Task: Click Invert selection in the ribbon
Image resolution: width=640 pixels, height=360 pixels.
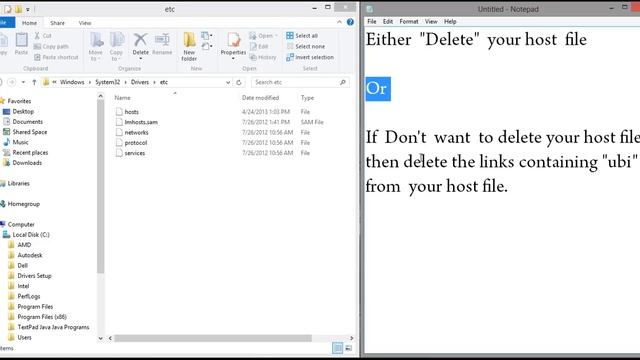Action: 310,57
